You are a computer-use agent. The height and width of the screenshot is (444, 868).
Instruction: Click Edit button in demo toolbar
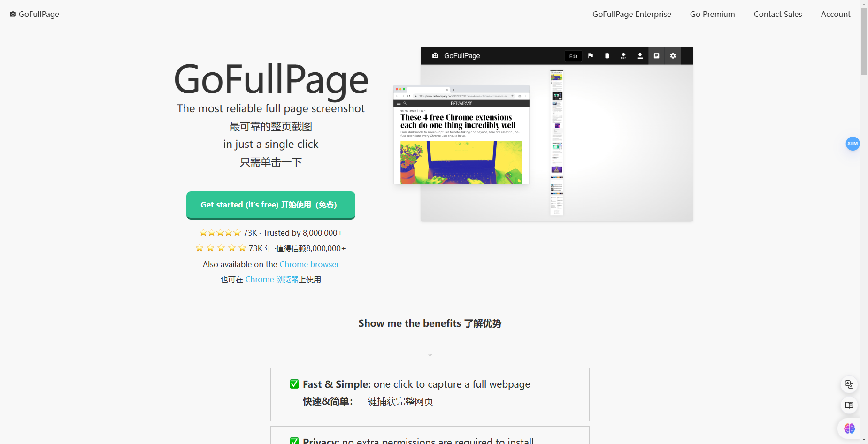[573, 56]
